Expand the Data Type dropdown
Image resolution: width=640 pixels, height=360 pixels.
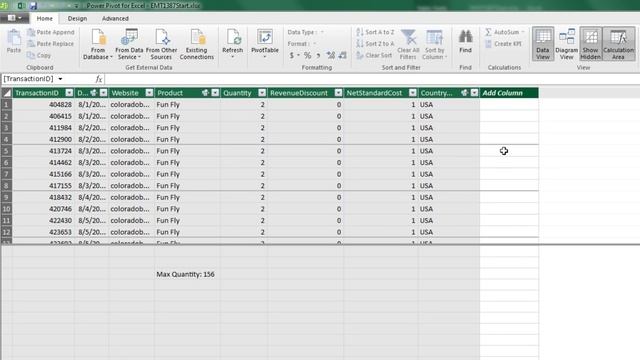click(322, 32)
